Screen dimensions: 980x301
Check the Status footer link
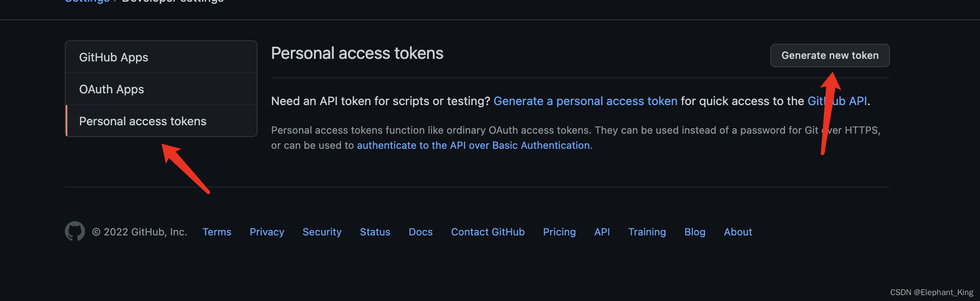pos(375,232)
